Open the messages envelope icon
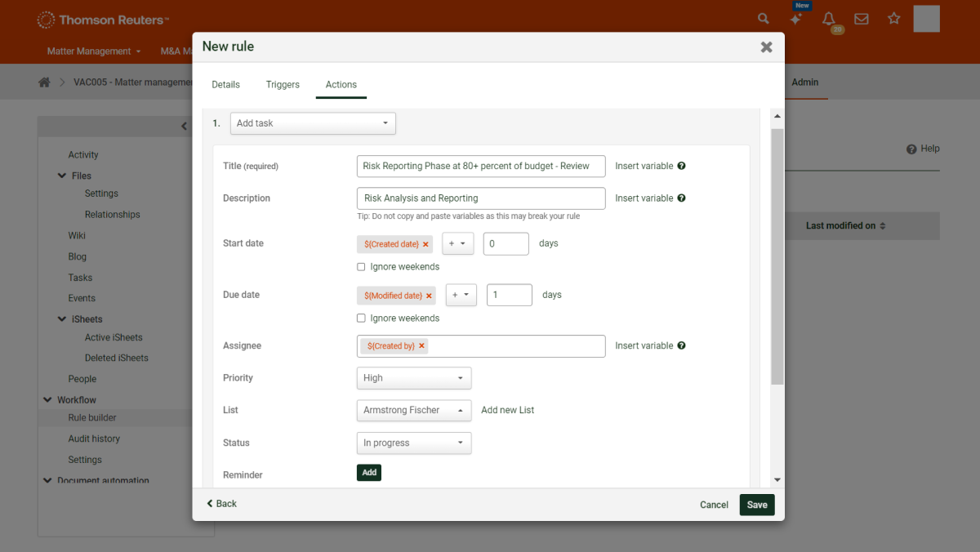Image resolution: width=980 pixels, height=552 pixels. tap(861, 19)
